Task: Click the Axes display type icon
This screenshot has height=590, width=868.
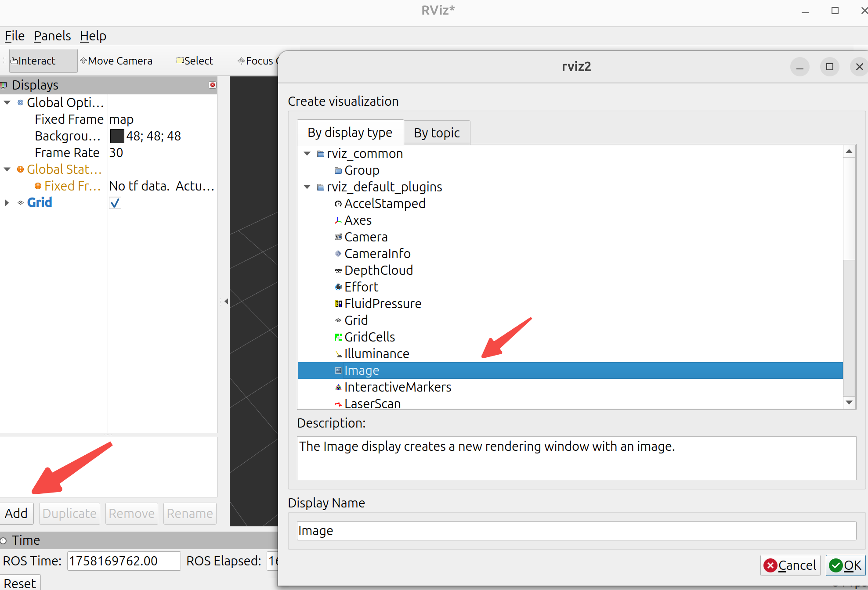Action: click(338, 220)
